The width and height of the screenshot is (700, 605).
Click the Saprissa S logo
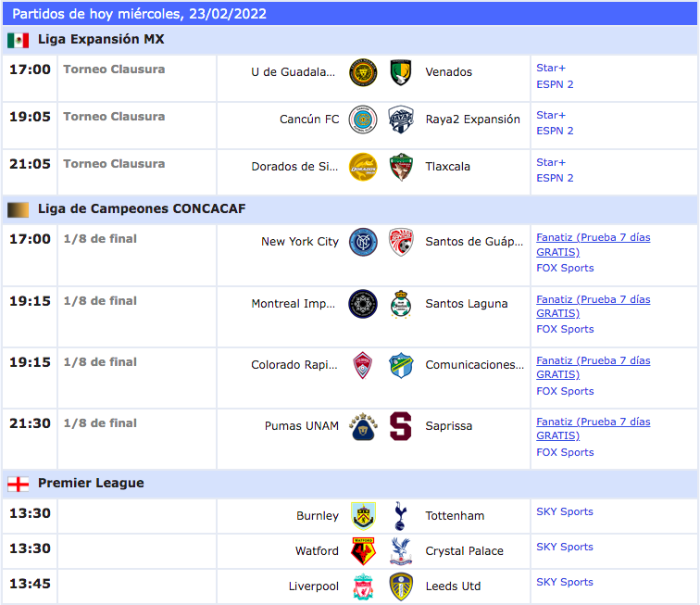[x=400, y=426]
